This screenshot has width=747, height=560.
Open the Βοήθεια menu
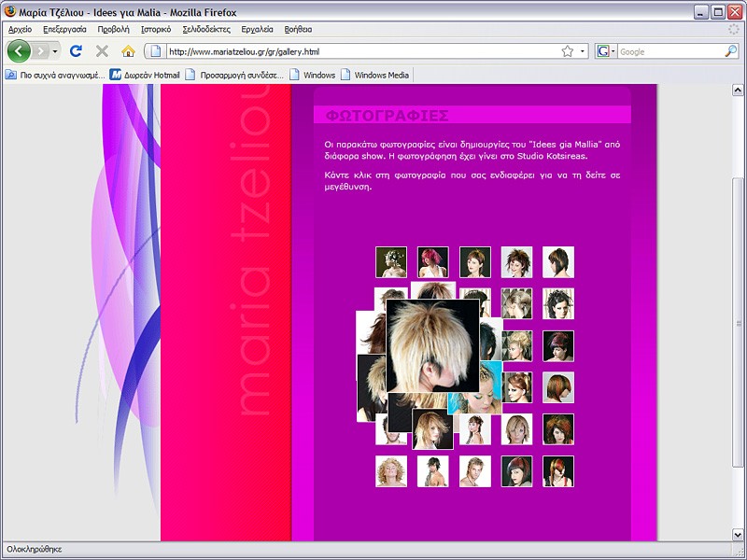coord(298,30)
